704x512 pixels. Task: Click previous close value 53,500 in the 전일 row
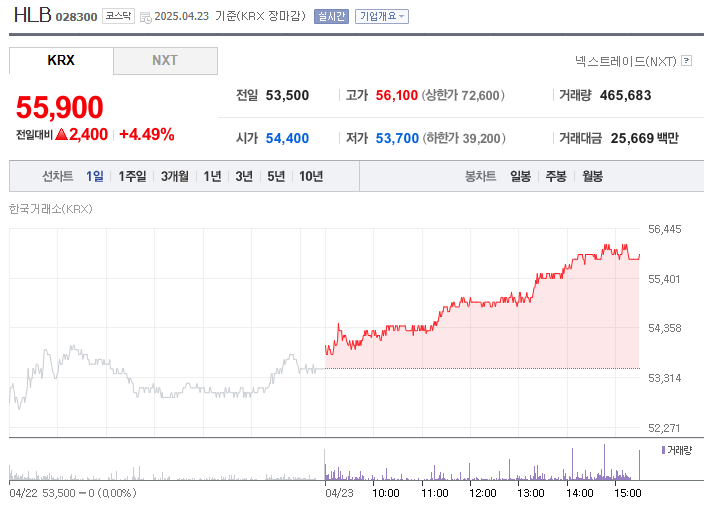click(x=287, y=95)
